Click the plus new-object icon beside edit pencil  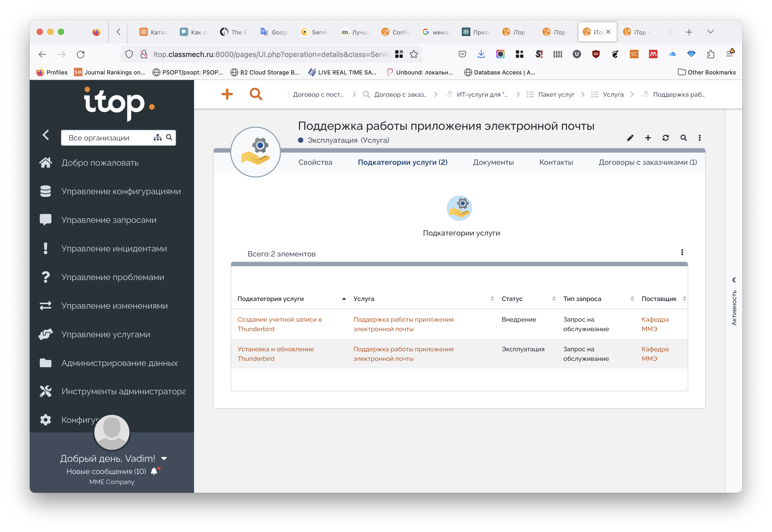[648, 138]
